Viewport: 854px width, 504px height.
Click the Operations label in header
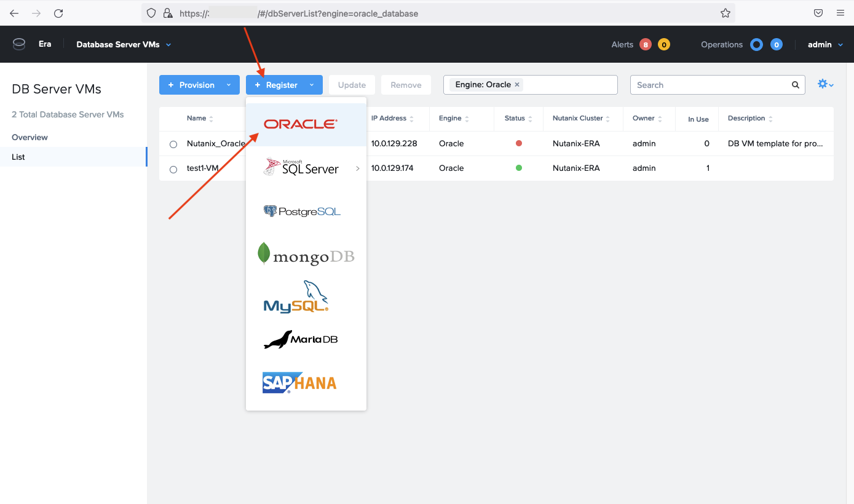pyautogui.click(x=722, y=44)
